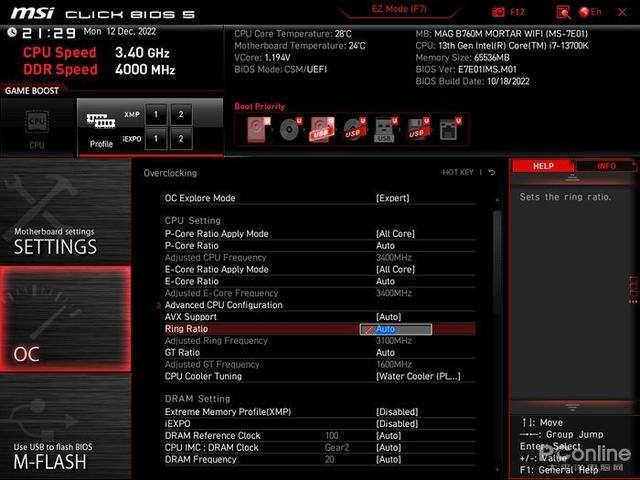The image size is (640, 480).
Task: Click the memory Profile RAM icon
Action: click(x=101, y=121)
